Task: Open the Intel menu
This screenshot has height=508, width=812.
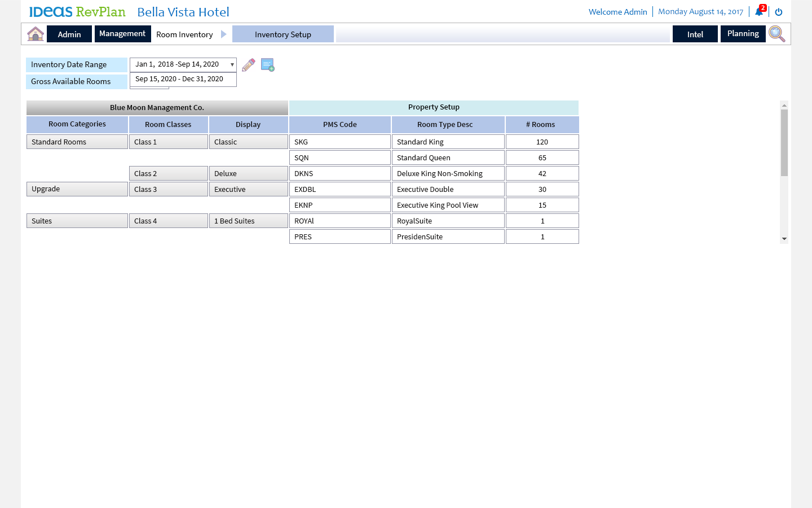Action: pyautogui.click(x=695, y=34)
